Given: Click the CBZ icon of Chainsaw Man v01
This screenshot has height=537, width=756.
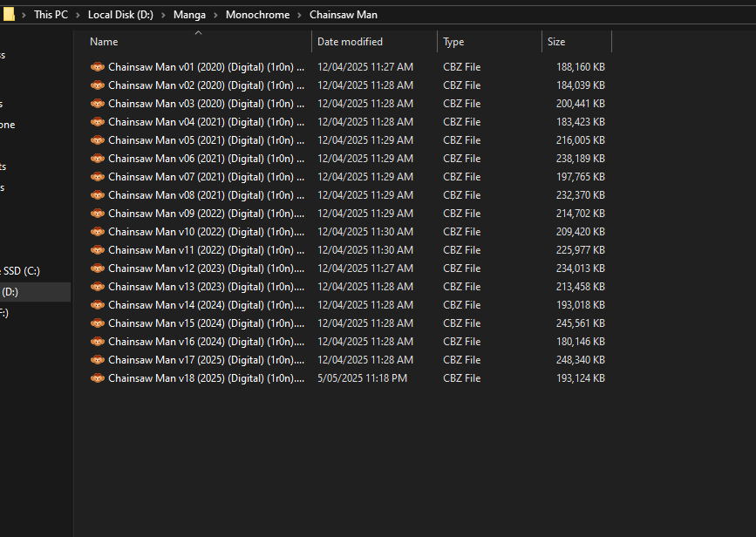Looking at the screenshot, I should point(98,67).
